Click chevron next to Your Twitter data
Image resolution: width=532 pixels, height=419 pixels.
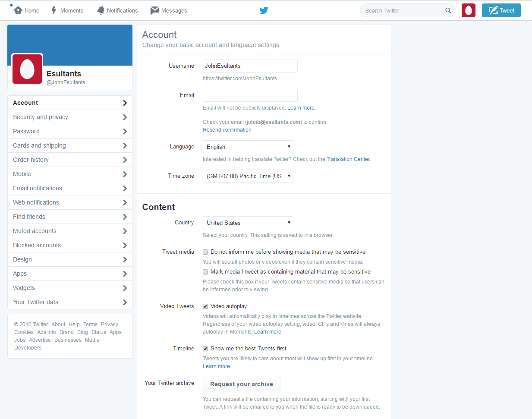[x=125, y=302]
